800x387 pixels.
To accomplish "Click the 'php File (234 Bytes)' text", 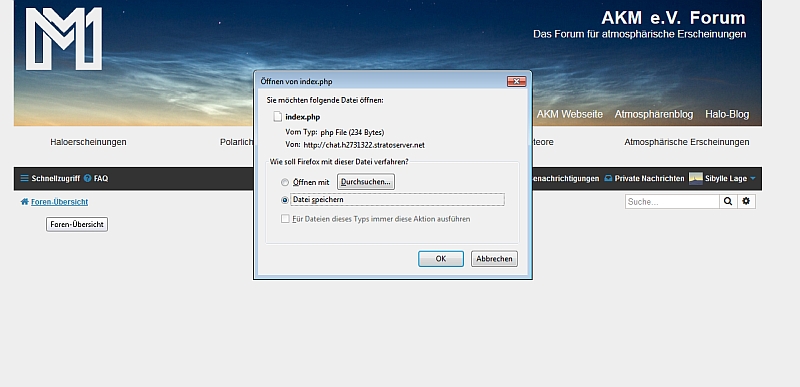I will point(352,132).
